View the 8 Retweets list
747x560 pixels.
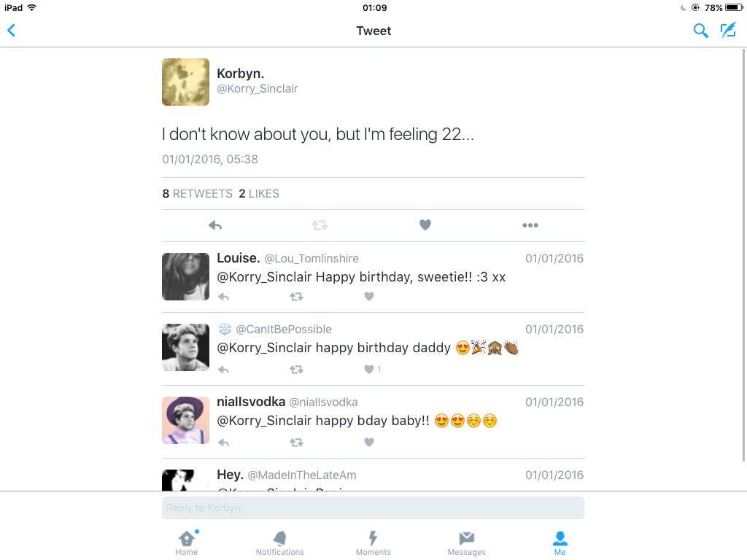pyautogui.click(x=197, y=194)
